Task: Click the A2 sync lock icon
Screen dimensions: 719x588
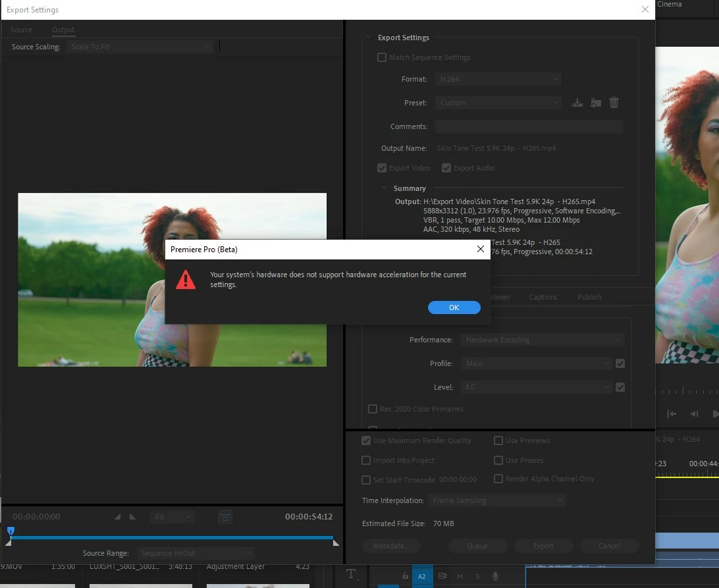Action: pyautogui.click(x=442, y=575)
